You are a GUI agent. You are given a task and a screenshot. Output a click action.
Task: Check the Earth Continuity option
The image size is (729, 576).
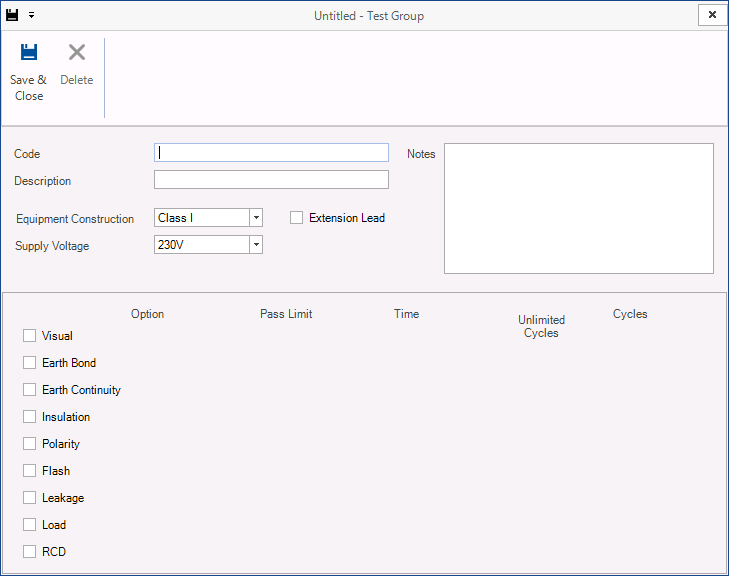click(x=29, y=390)
